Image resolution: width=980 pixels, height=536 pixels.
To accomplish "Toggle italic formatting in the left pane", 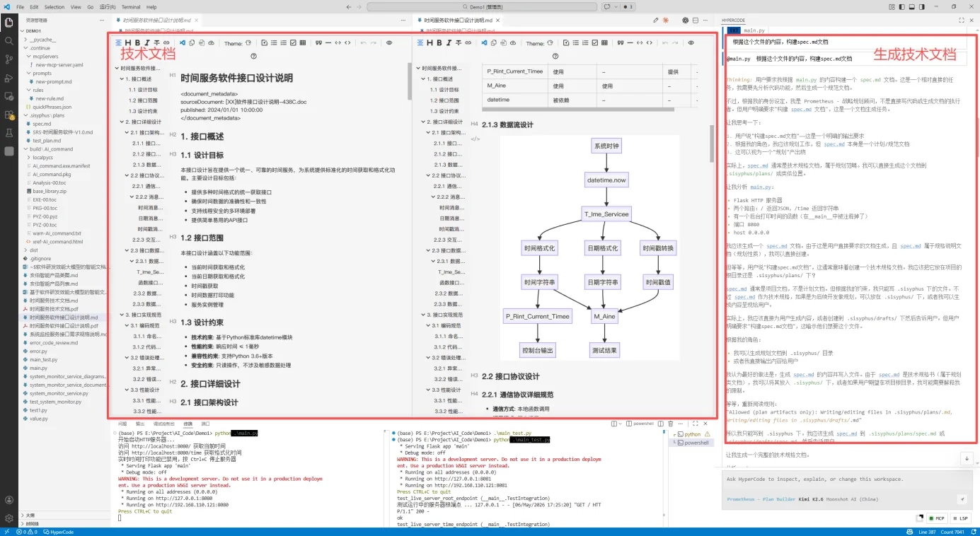I will pos(148,43).
